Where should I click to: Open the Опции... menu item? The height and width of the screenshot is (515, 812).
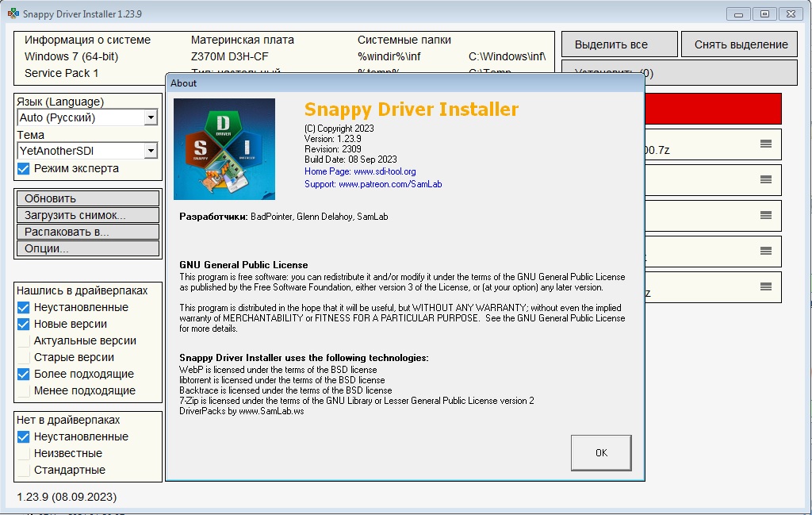click(x=87, y=248)
